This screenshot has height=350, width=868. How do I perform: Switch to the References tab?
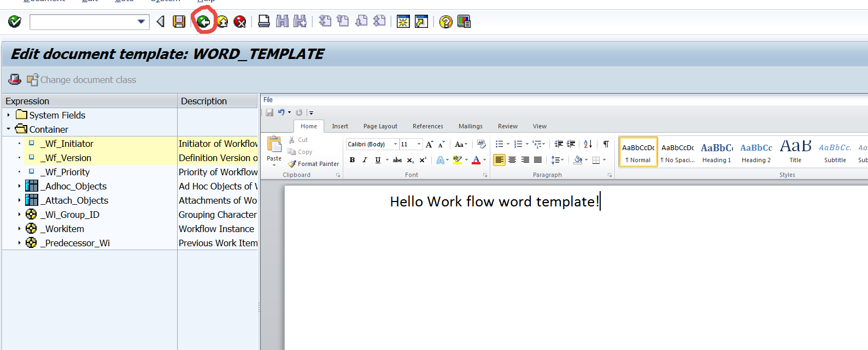point(428,126)
